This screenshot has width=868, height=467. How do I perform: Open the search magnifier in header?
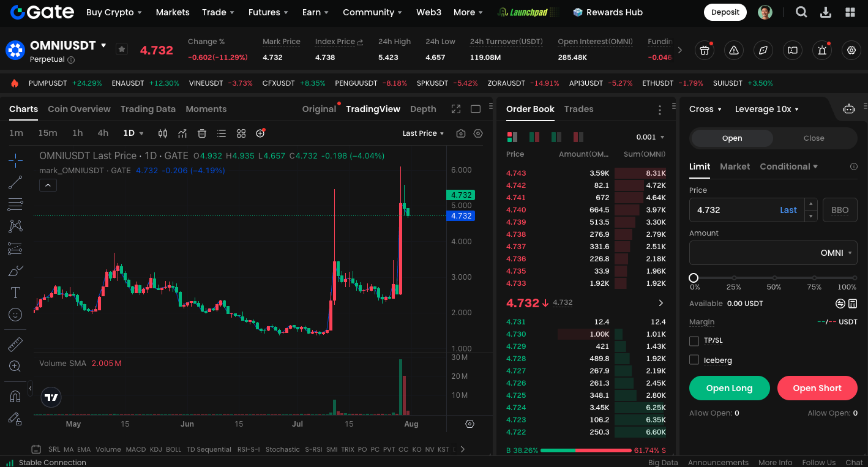[x=801, y=12]
